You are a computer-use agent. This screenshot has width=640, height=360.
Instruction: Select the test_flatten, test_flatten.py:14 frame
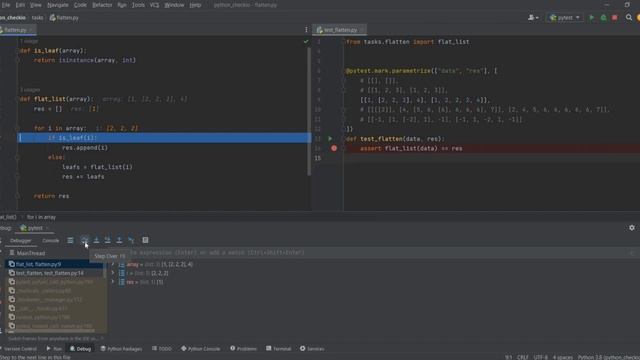[53, 273]
